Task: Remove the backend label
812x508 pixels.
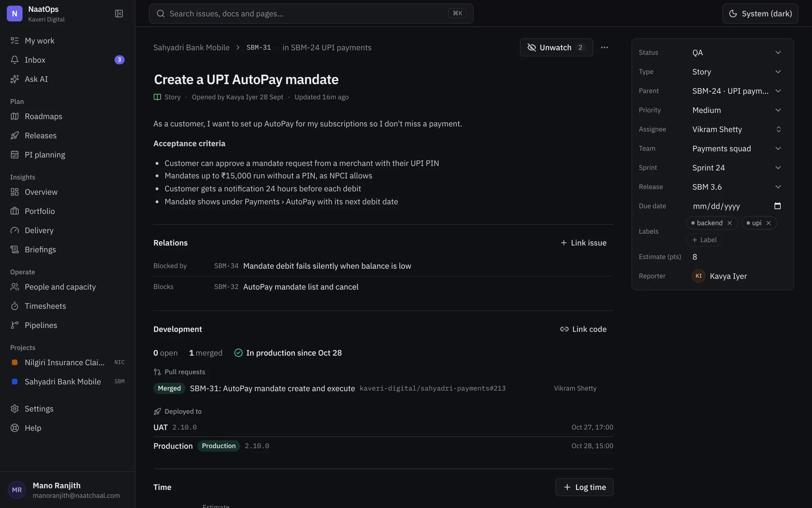Action: coord(730,223)
